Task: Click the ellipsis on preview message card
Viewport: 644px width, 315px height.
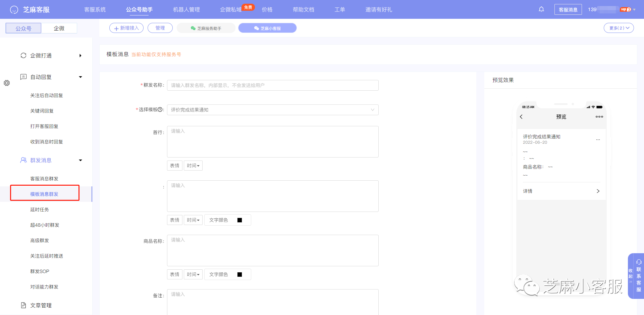Action: [x=598, y=139]
